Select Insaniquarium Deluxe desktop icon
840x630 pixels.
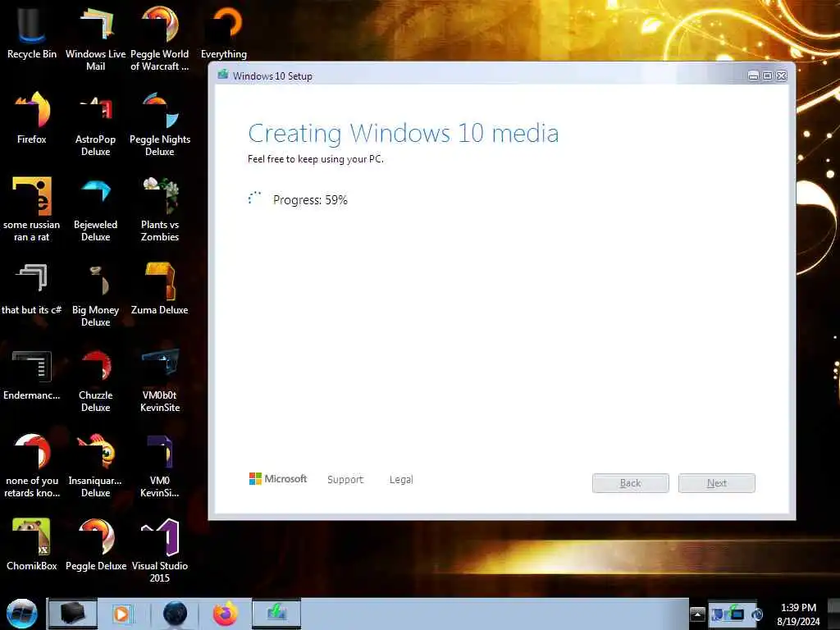point(95,464)
